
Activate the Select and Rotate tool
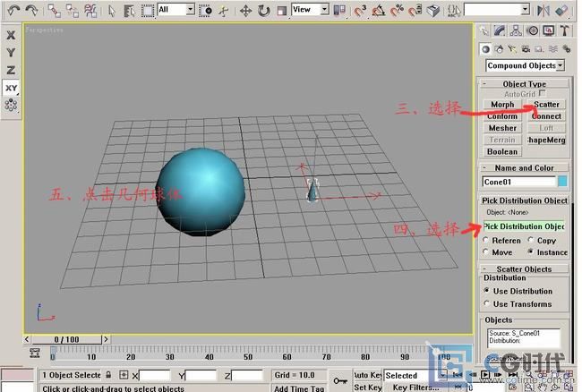tap(263, 11)
